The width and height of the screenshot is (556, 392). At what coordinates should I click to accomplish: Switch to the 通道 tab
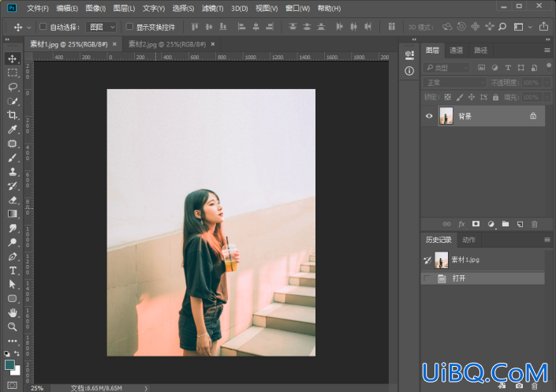457,50
